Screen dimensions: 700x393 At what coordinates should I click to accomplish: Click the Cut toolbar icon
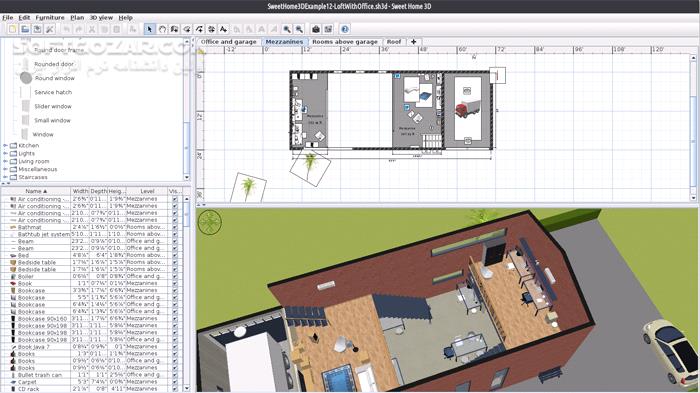[x=92, y=29]
